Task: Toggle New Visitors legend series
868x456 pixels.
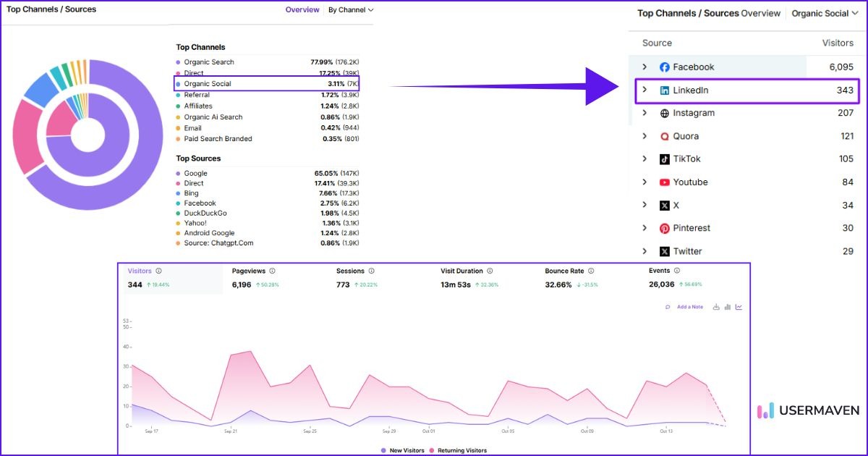Action: coord(403,450)
